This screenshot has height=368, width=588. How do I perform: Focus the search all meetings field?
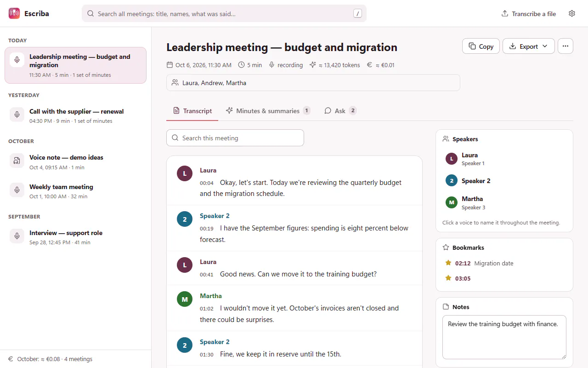224,13
